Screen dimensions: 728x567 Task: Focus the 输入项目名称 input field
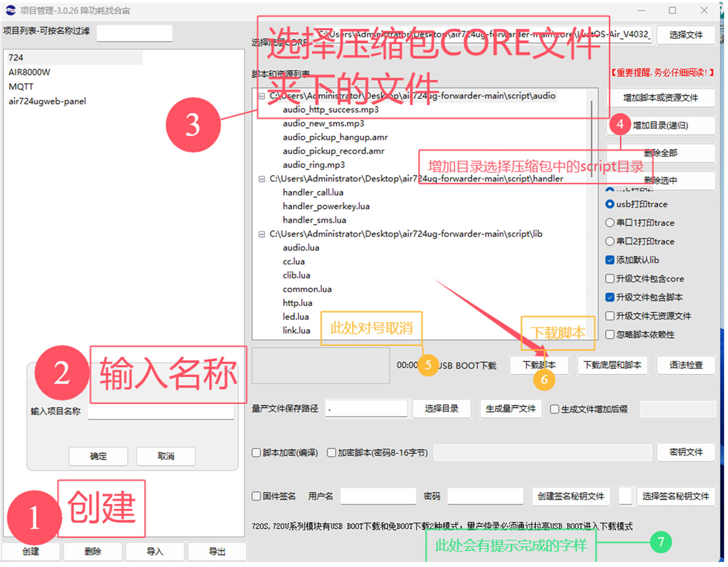pos(161,411)
